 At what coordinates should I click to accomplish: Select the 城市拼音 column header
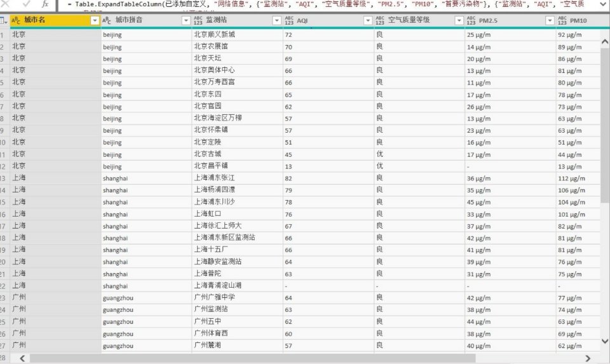(146, 20)
